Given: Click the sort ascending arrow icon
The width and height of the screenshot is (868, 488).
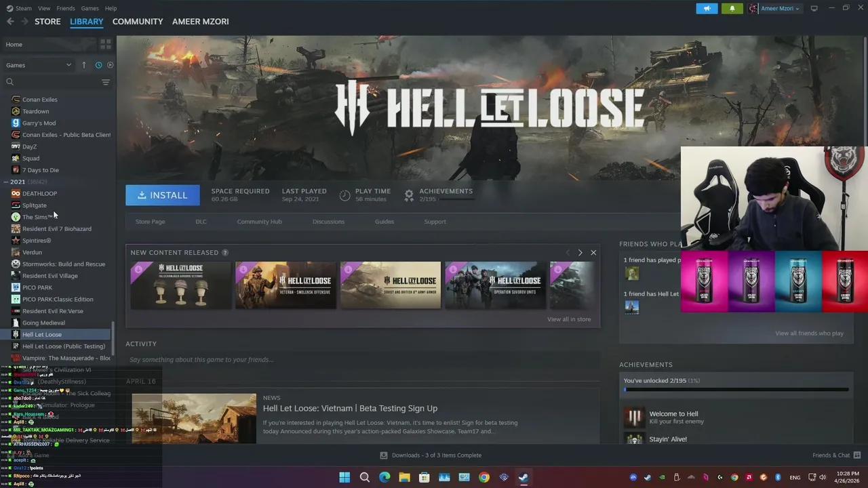Looking at the screenshot, I should point(84,65).
